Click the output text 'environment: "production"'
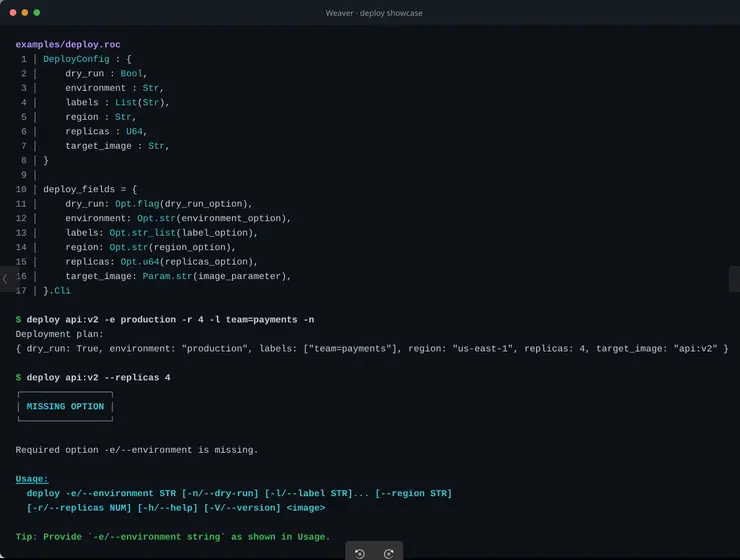This screenshot has width=740, height=560. point(179,349)
